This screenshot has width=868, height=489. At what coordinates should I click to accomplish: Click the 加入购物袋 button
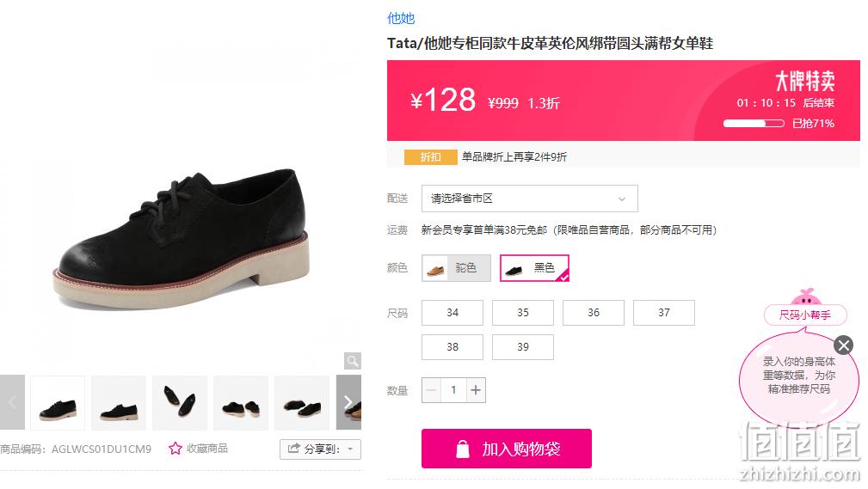[507, 449]
